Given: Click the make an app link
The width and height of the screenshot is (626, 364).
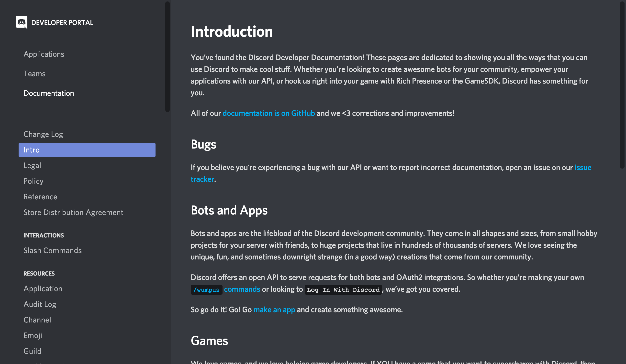Looking at the screenshot, I should 274,309.
